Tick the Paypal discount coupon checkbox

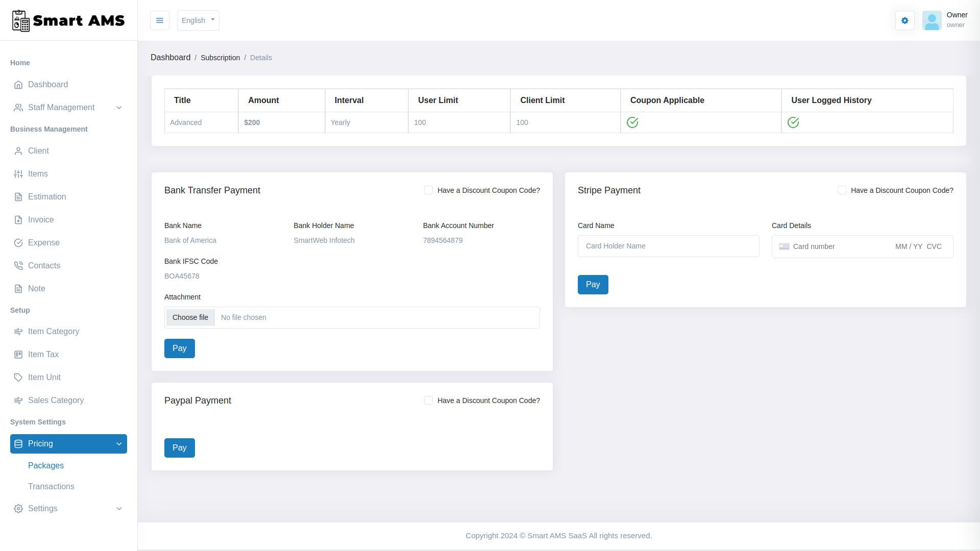tap(428, 400)
